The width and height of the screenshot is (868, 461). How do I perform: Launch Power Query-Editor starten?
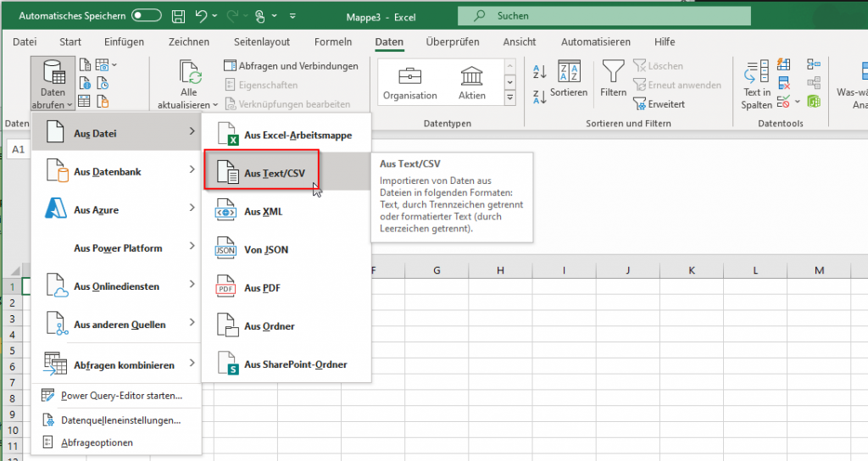[x=120, y=396]
